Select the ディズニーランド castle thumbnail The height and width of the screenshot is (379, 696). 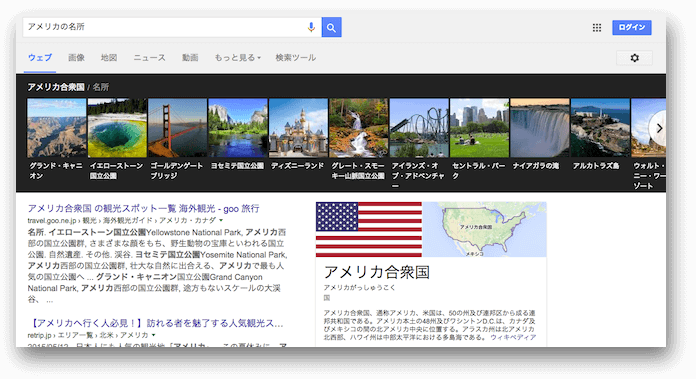[298, 128]
